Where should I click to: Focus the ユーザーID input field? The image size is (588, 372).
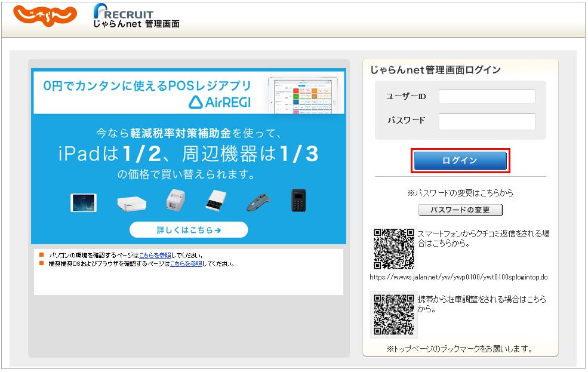(487, 97)
